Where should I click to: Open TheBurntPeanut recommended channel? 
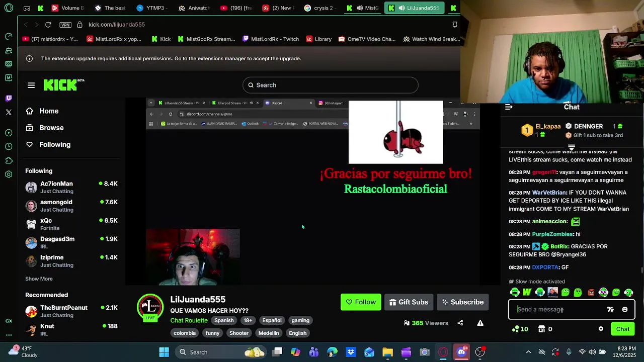pos(71,311)
